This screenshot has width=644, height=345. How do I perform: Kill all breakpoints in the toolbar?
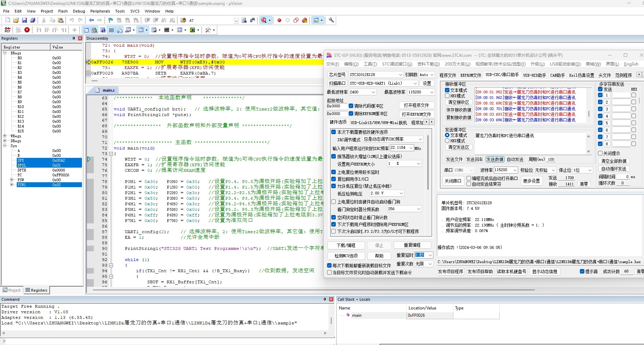point(304,20)
